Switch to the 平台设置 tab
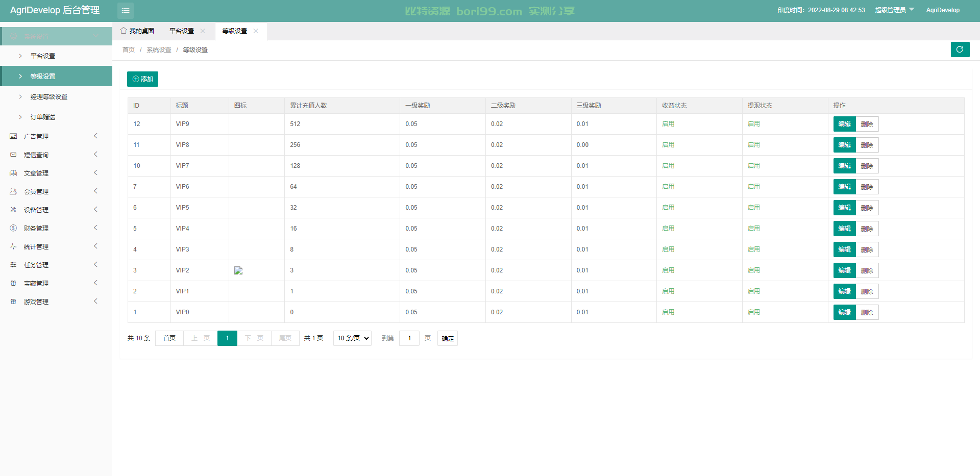The height and width of the screenshot is (476, 980). (x=182, y=31)
